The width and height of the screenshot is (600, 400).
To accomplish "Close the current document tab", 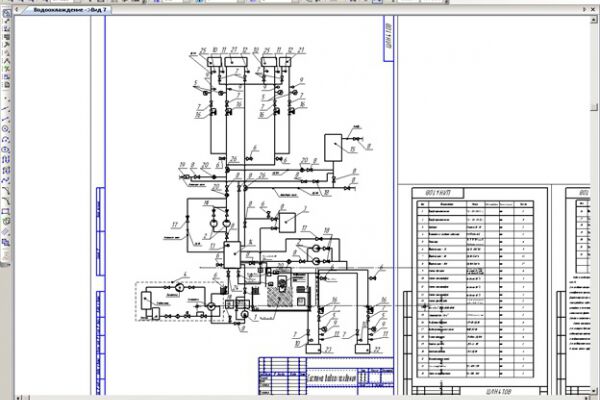I will click(594, 10).
